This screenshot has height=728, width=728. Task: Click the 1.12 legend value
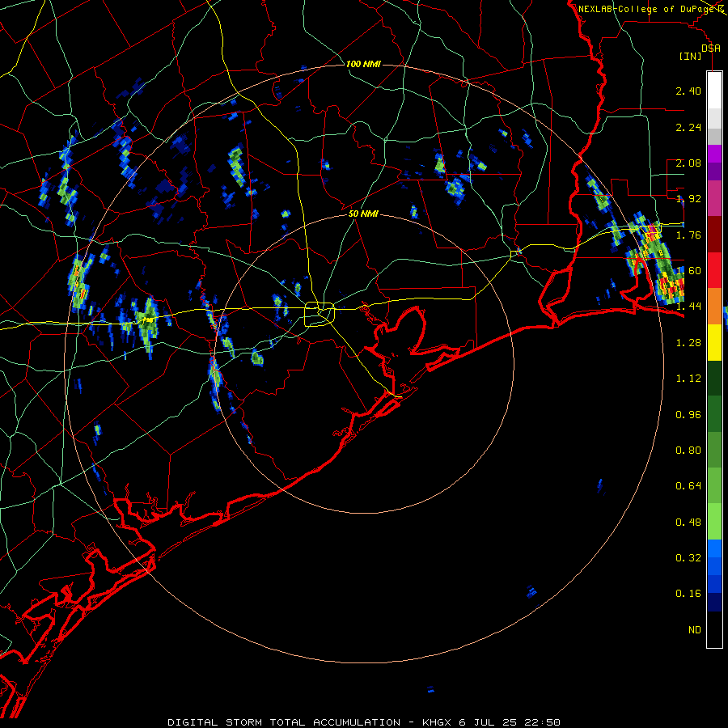[x=688, y=379]
